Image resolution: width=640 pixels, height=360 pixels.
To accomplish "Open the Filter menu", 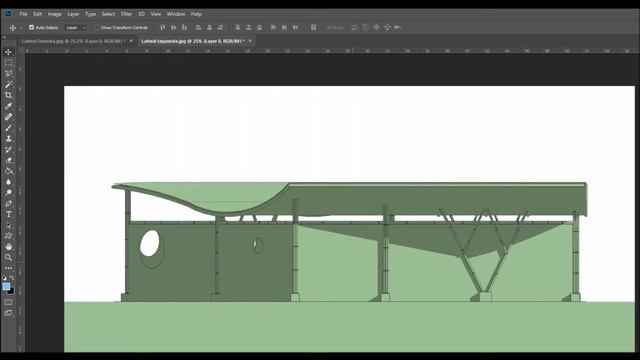I will tap(127, 14).
